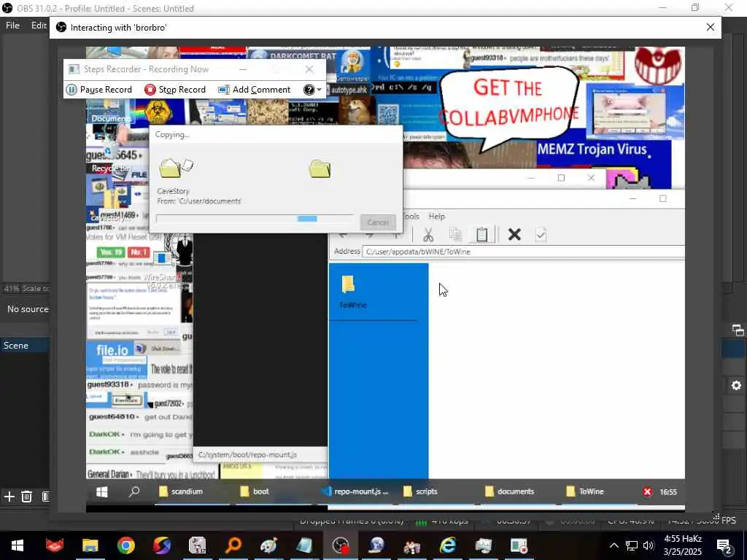
Task: Click the 16:55 clock in VM taskbar
Action: [668, 492]
